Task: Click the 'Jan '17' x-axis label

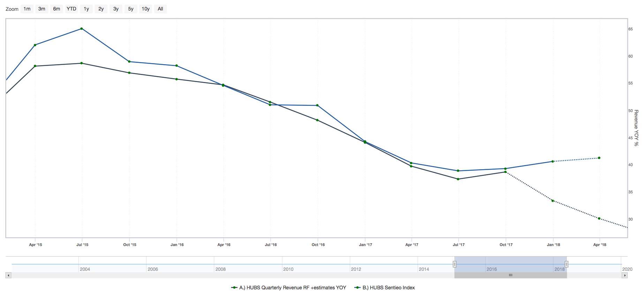Action: pyautogui.click(x=365, y=245)
